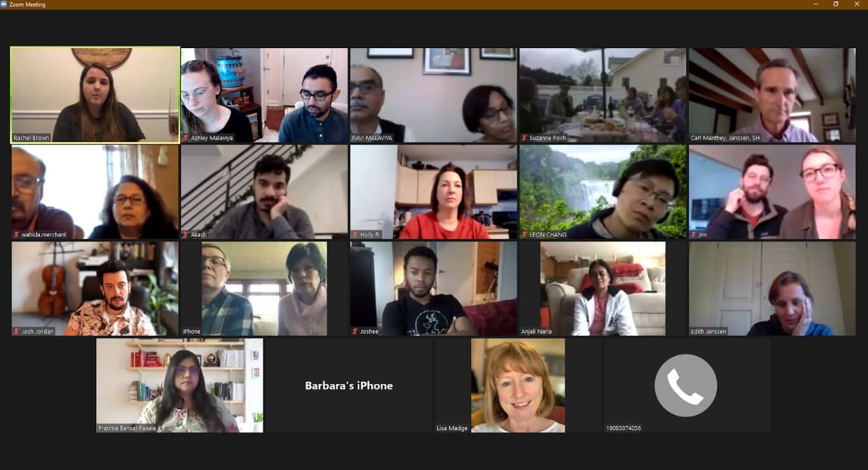Image resolution: width=868 pixels, height=470 pixels.
Task: Click the RAVI MALAVIYA name label
Action: (372, 138)
